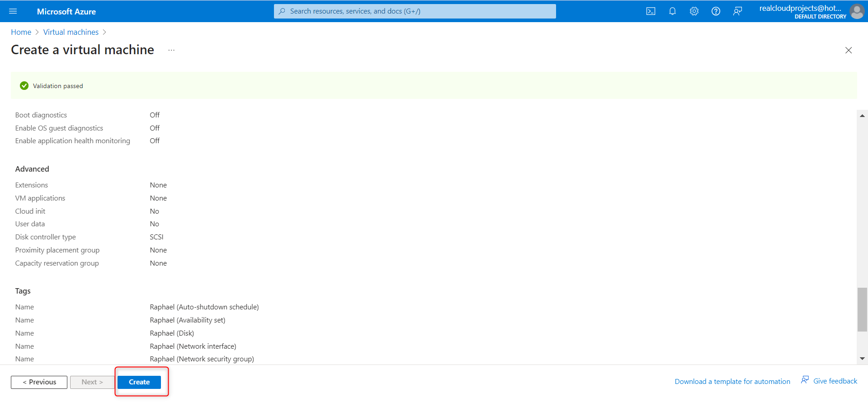
Task: Open the notifications bell
Action: click(673, 11)
